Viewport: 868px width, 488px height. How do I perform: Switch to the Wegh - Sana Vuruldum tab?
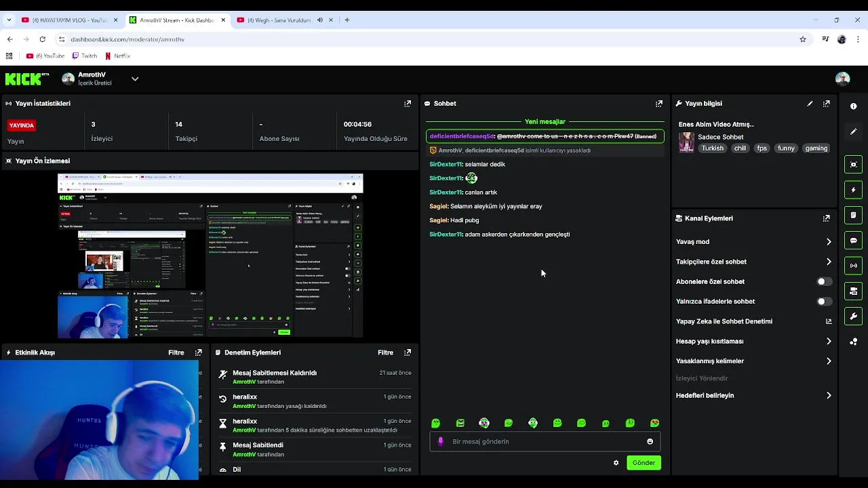[x=278, y=20]
